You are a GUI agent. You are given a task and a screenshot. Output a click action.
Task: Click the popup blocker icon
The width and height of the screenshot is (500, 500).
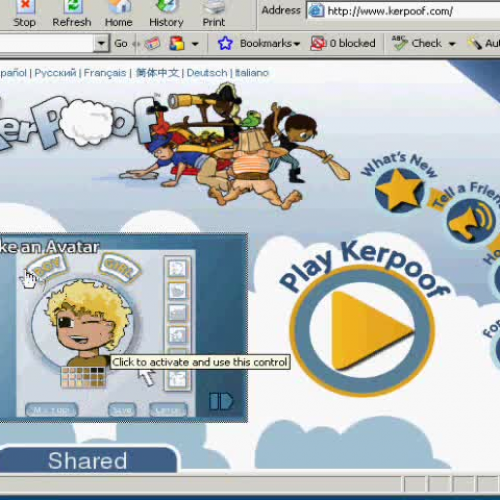[x=318, y=43]
